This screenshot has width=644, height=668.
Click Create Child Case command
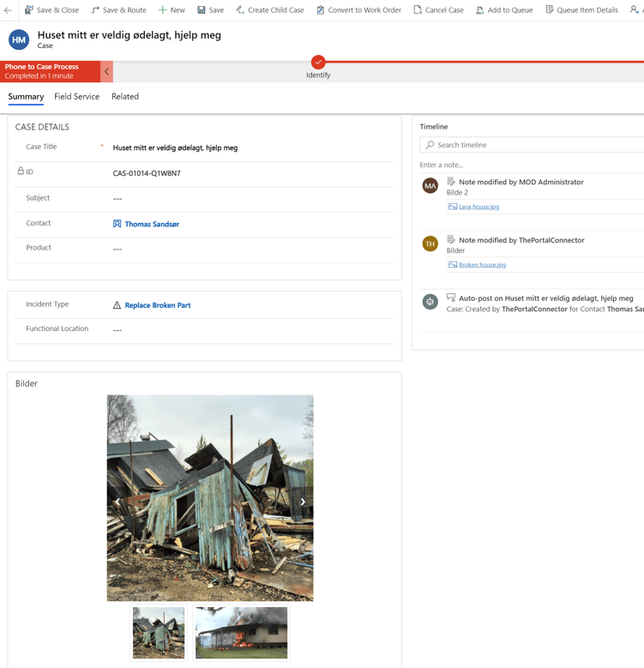[x=269, y=10]
